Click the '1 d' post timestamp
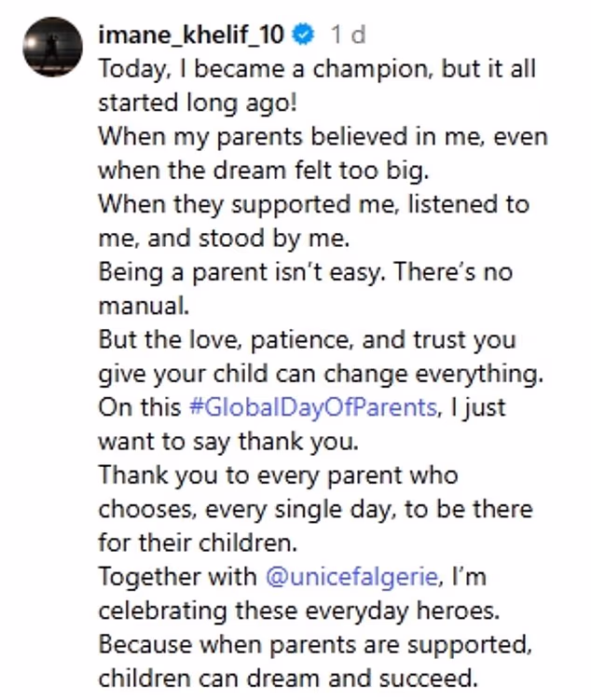 pos(347,34)
